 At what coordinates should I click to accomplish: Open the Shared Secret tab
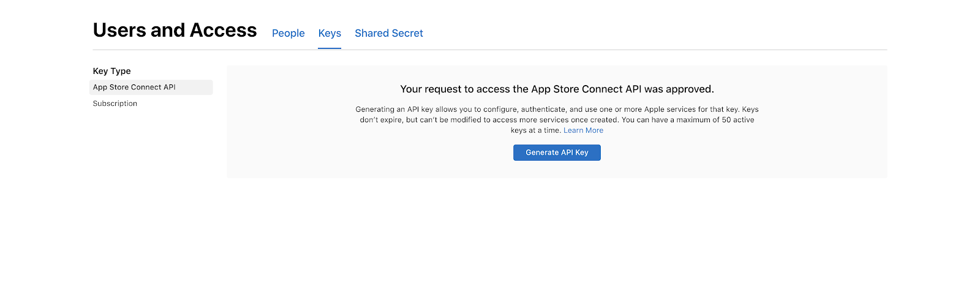[388, 34]
